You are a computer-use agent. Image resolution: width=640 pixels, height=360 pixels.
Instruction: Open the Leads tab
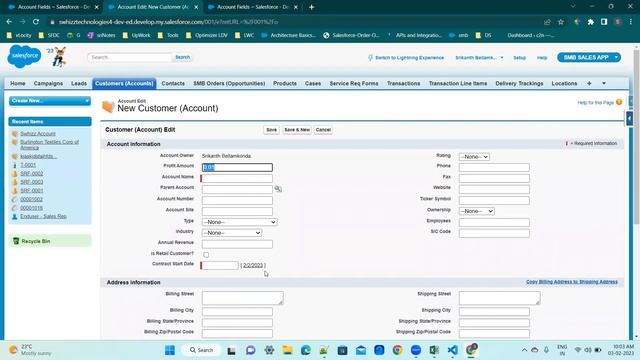79,83
